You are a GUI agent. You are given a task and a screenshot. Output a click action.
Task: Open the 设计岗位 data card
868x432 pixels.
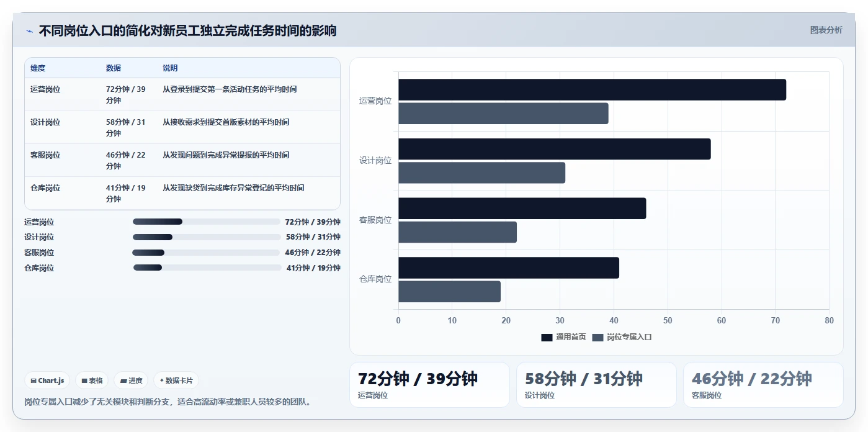pos(596,385)
